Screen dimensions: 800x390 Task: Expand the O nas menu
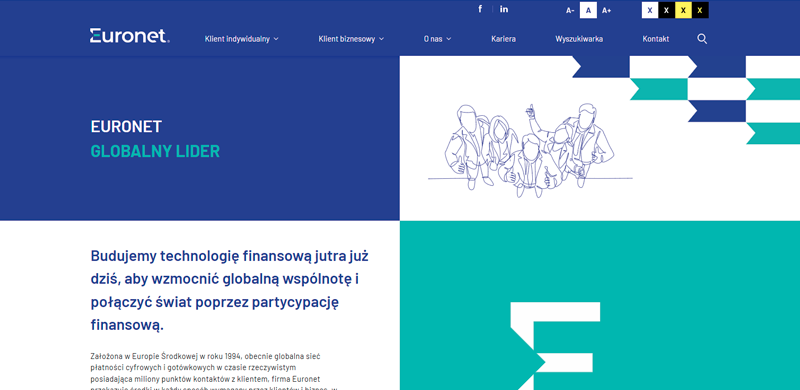tap(437, 39)
